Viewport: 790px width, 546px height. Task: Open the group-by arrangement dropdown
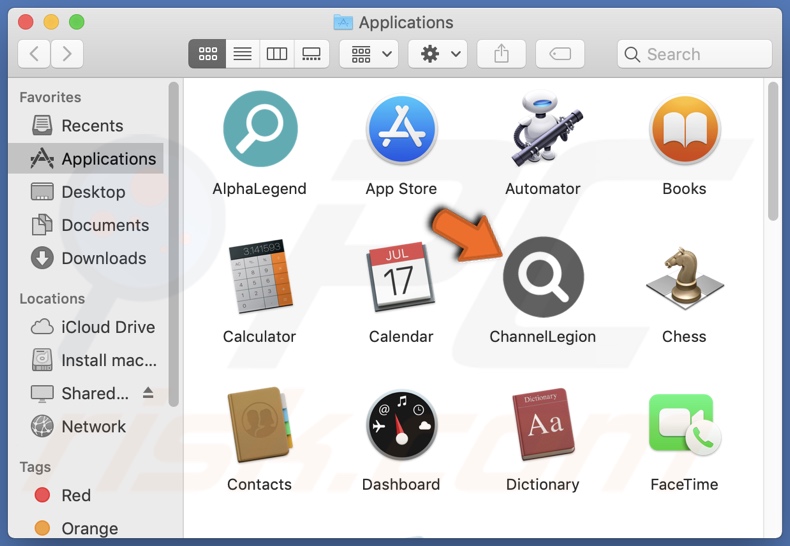coord(369,54)
